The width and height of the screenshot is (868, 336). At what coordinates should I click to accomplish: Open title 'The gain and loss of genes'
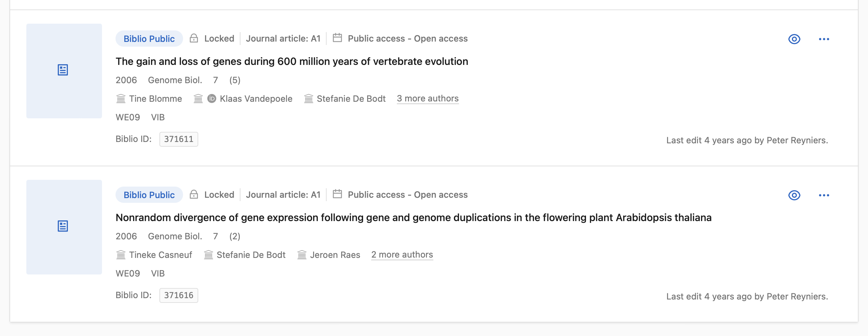[x=291, y=62]
